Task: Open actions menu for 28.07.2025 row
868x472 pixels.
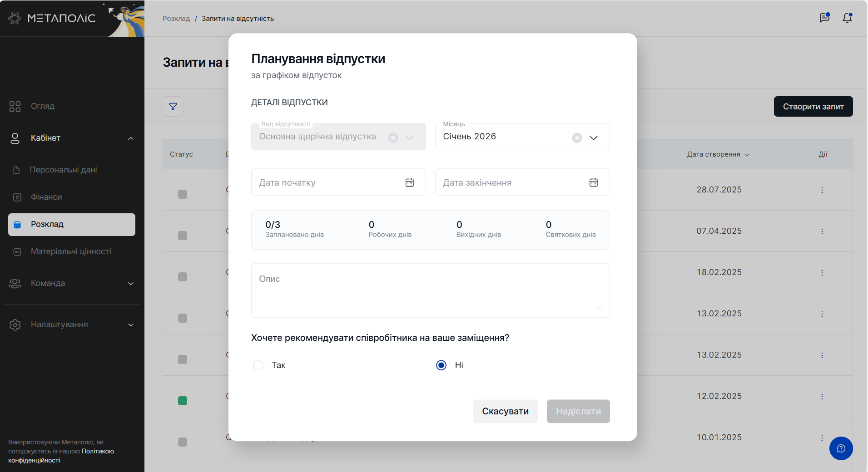Action: tap(822, 190)
